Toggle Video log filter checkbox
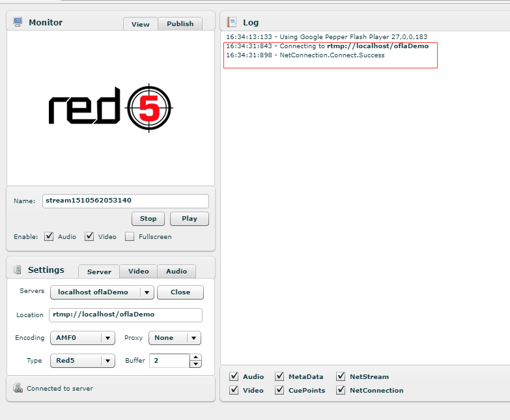 coord(234,390)
